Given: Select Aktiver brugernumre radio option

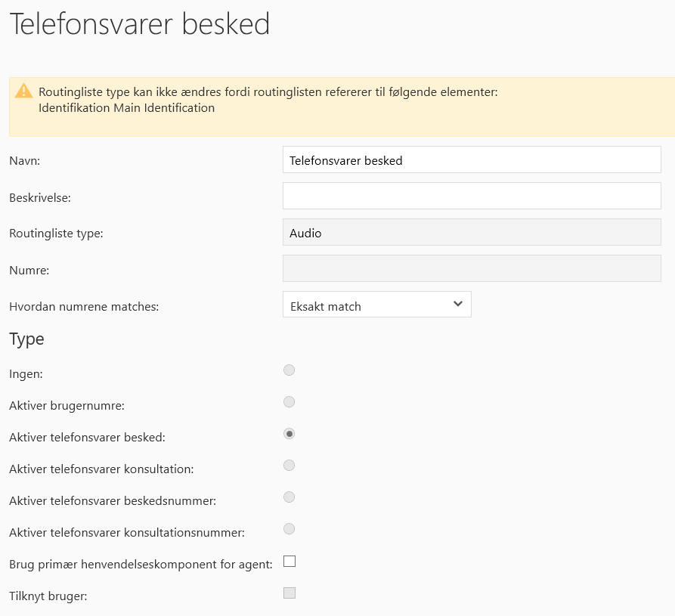Looking at the screenshot, I should [289, 402].
